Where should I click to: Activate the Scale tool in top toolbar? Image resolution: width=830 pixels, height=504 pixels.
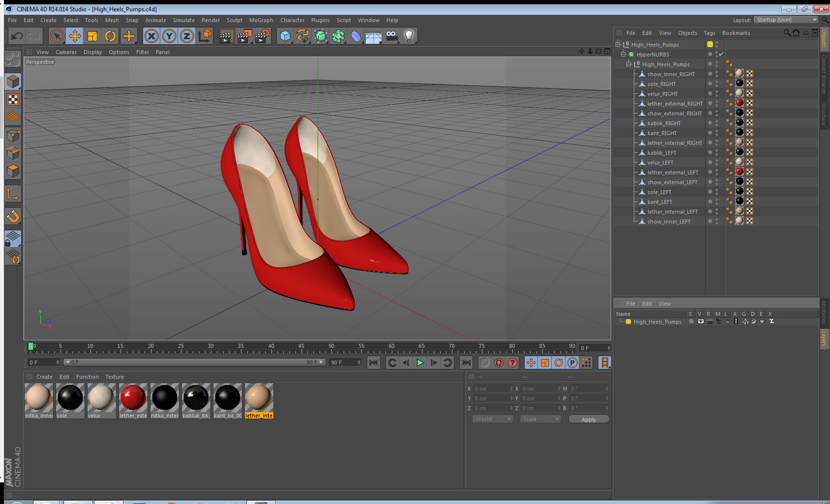92,36
